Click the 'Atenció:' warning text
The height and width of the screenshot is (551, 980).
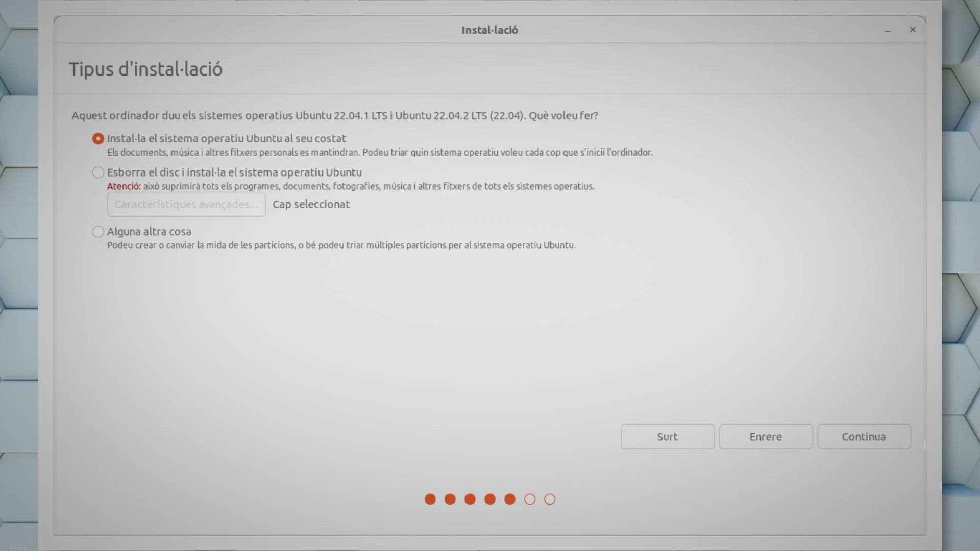click(124, 186)
